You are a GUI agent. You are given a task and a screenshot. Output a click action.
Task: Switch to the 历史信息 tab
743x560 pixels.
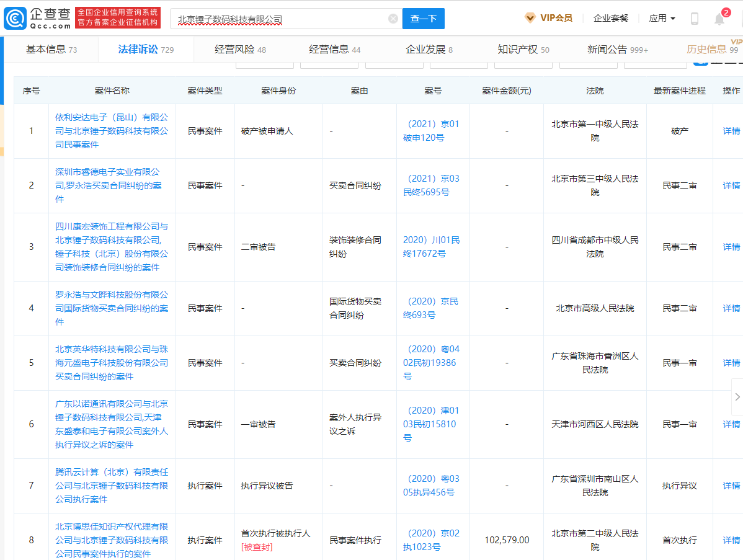point(712,49)
